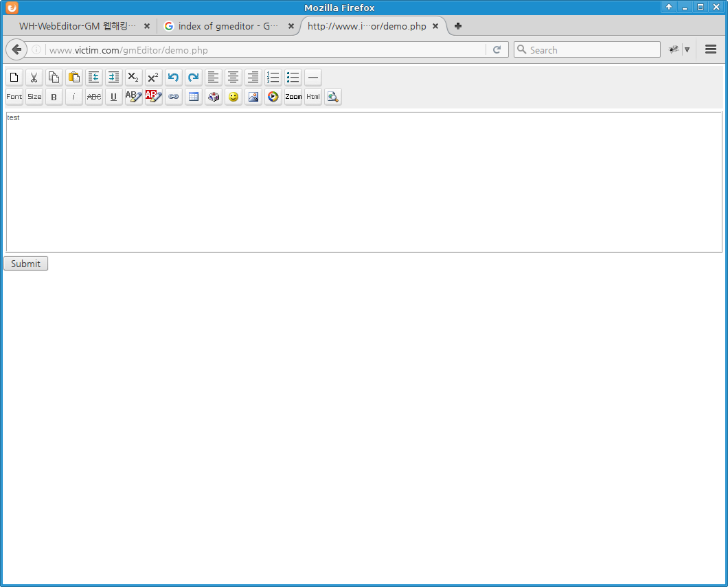Open a new browser tab
Image resolution: width=728 pixels, height=587 pixels.
pyautogui.click(x=458, y=26)
